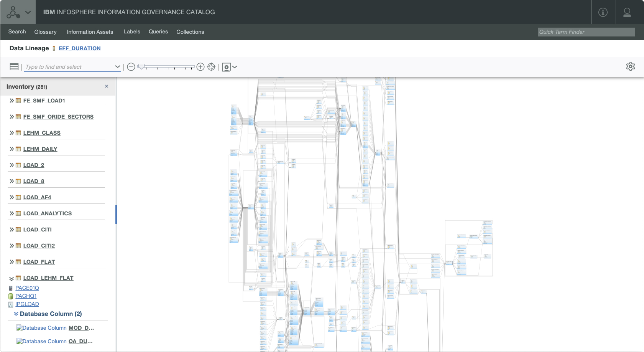
Task: Click the information icon in header
Action: [x=603, y=12]
